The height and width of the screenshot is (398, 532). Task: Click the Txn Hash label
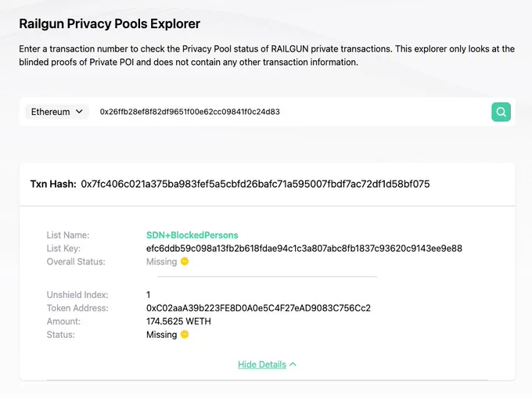53,184
